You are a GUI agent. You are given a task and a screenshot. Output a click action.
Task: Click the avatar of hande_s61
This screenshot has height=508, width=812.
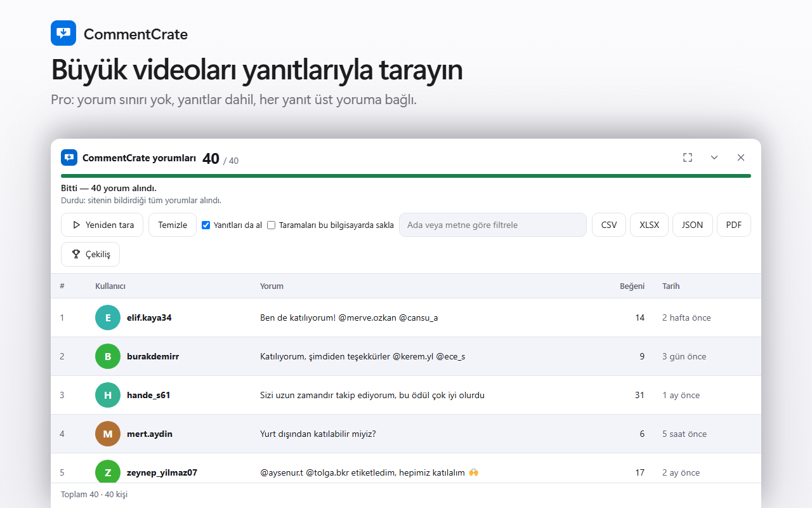(x=108, y=395)
